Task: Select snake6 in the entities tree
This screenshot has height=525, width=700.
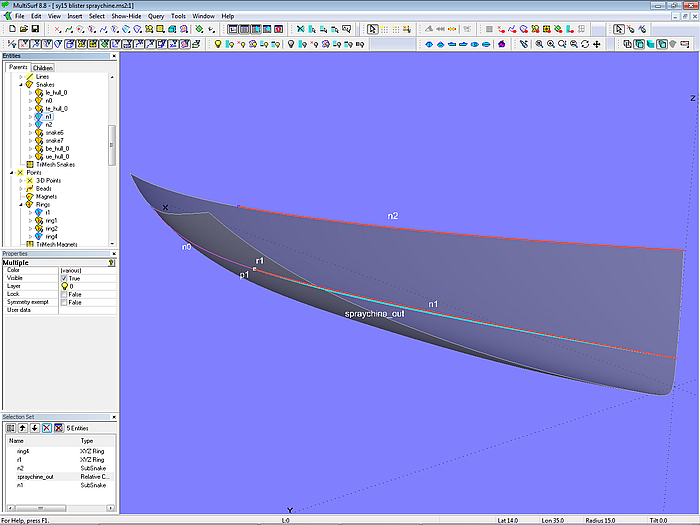Action: [54, 132]
